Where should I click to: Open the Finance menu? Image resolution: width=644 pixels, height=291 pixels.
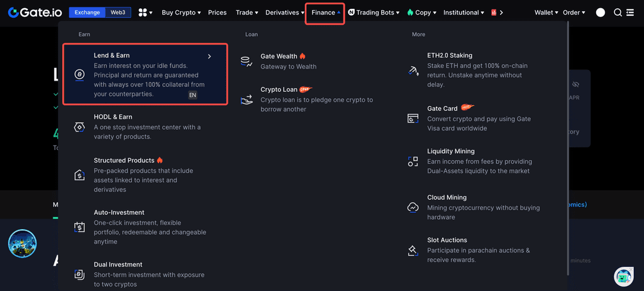(325, 13)
